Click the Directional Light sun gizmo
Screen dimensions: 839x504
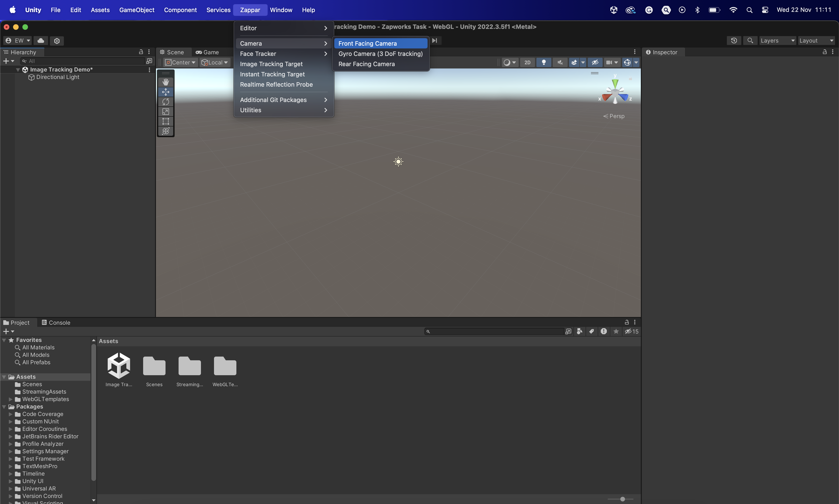[398, 162]
